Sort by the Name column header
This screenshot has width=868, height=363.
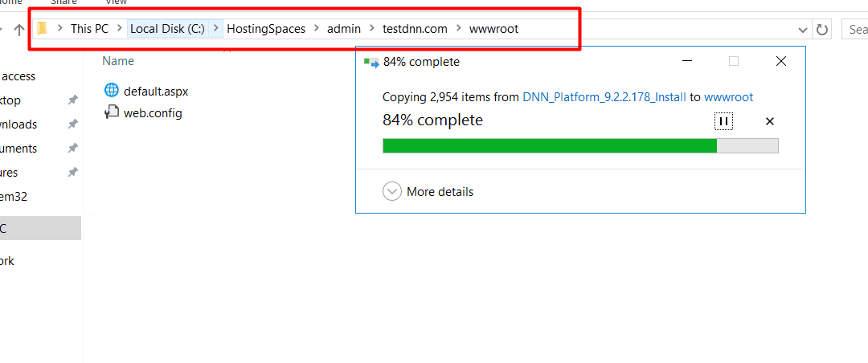(118, 61)
